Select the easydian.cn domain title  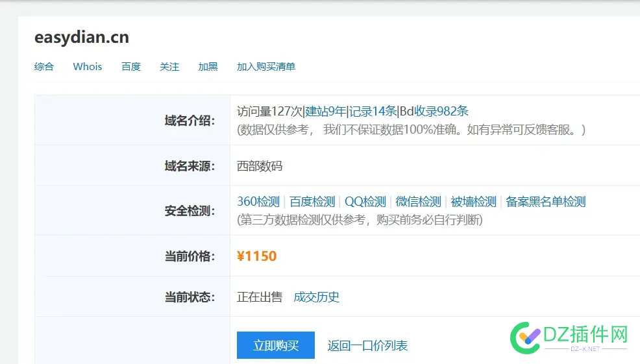point(82,38)
